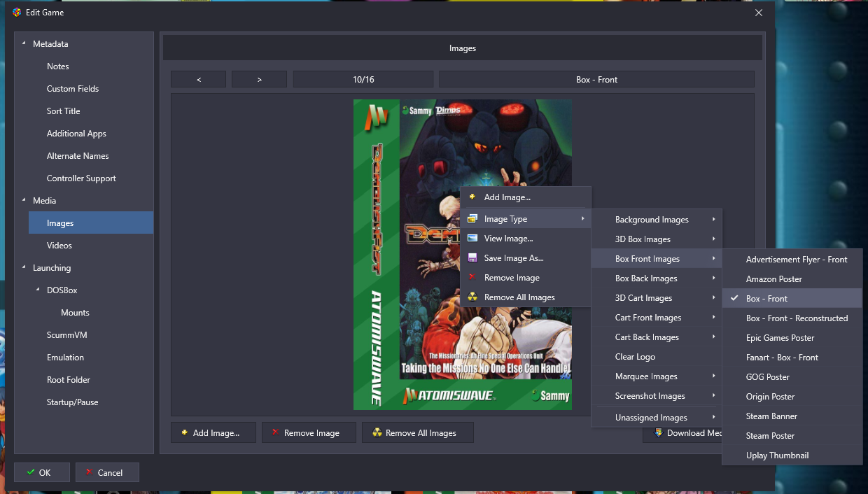The width and height of the screenshot is (868, 494).
Task: Choose Box Front Images in the submenu
Action: point(657,259)
